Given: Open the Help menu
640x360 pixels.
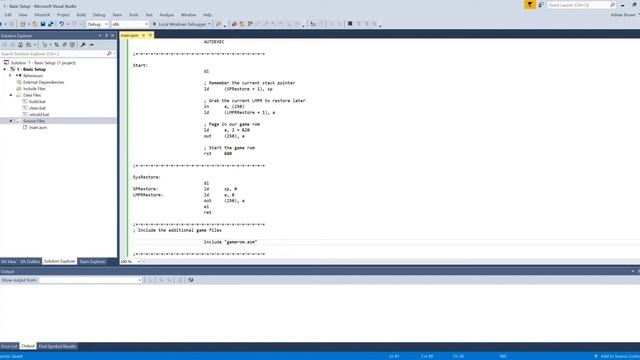Looking at the screenshot, I should [x=207, y=15].
